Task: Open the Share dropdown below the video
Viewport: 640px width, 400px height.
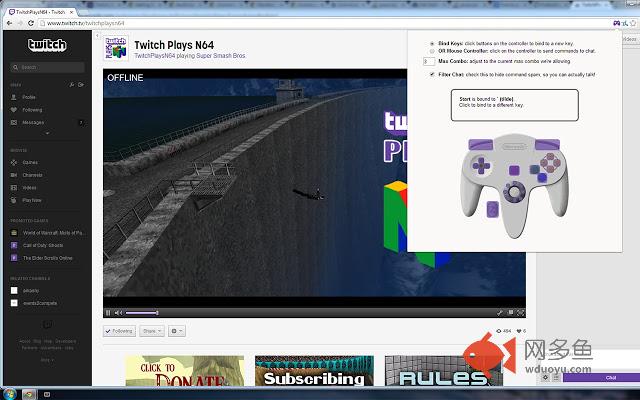Action: (151, 330)
